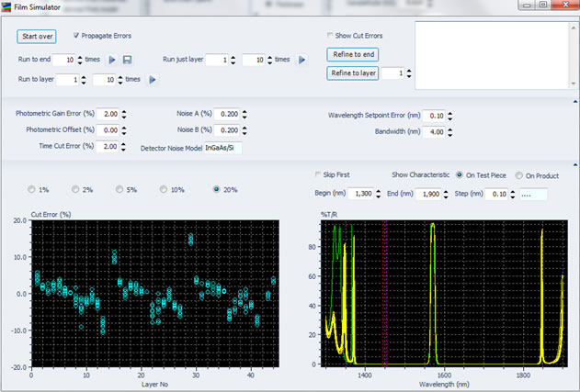Adjust Run to layer times stepper
The image size is (580, 392).
(120, 80)
